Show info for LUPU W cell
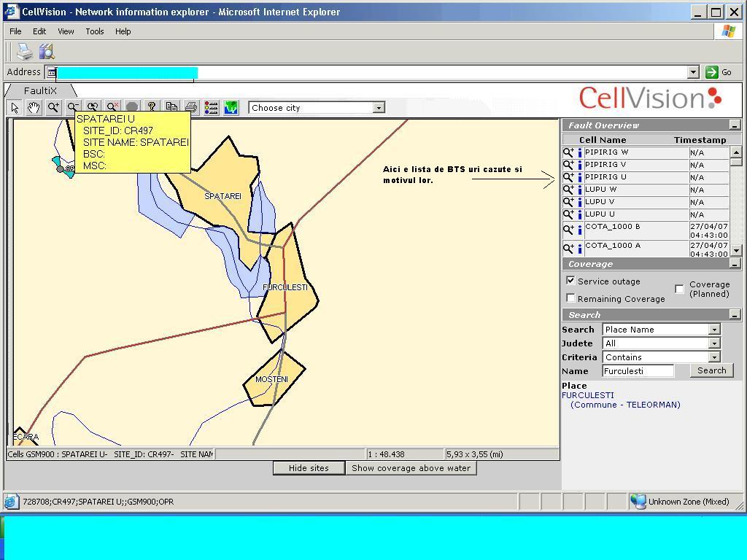The width and height of the screenshot is (747, 560). 580,190
